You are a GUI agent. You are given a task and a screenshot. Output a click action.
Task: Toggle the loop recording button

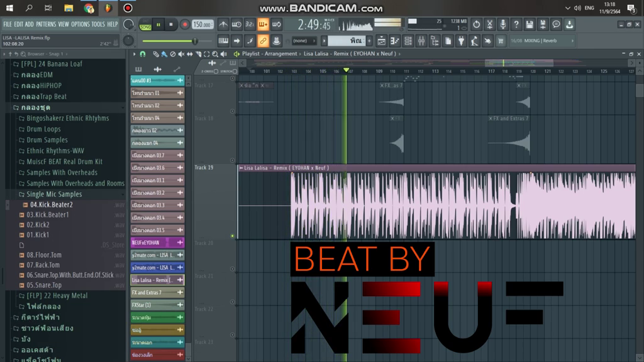(277, 25)
